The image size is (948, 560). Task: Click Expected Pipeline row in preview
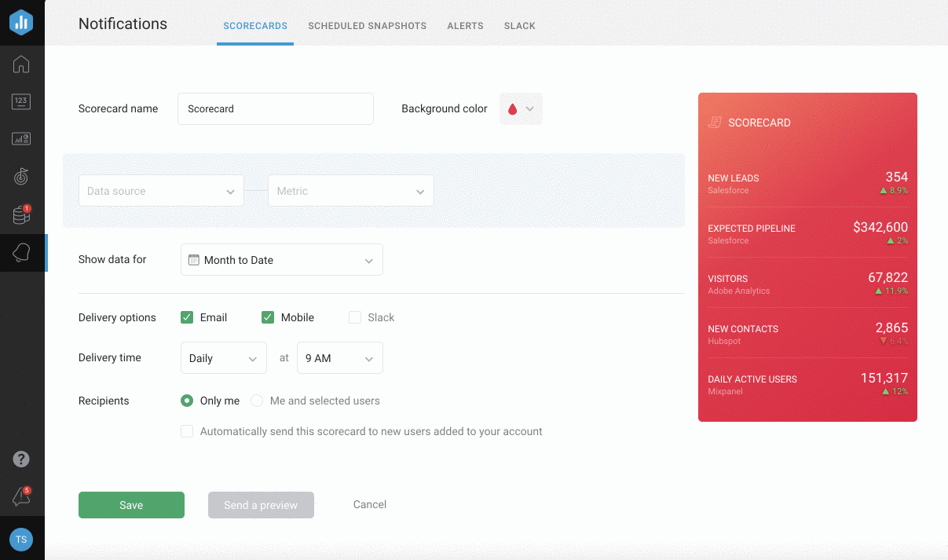point(807,232)
